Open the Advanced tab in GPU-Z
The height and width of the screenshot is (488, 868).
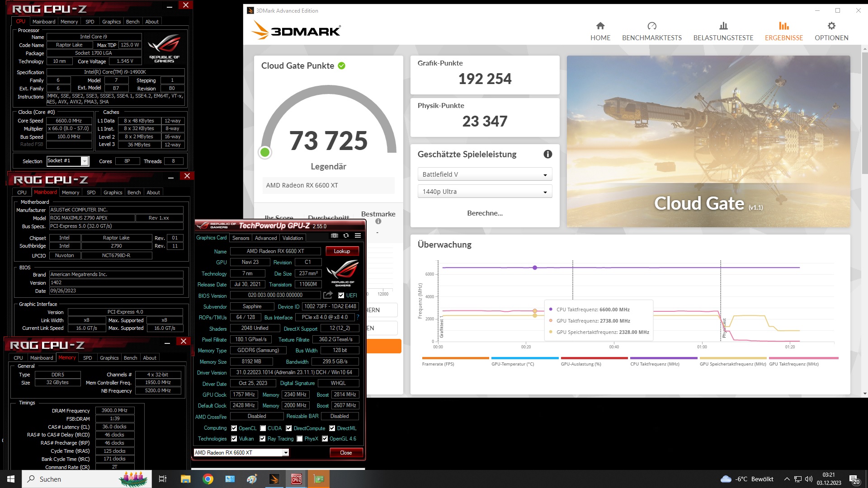point(266,238)
